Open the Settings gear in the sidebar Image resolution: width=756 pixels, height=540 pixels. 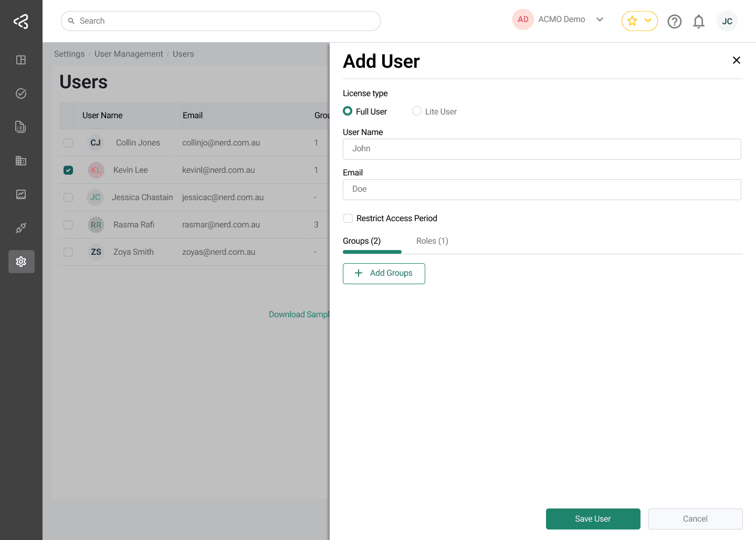[21, 261]
